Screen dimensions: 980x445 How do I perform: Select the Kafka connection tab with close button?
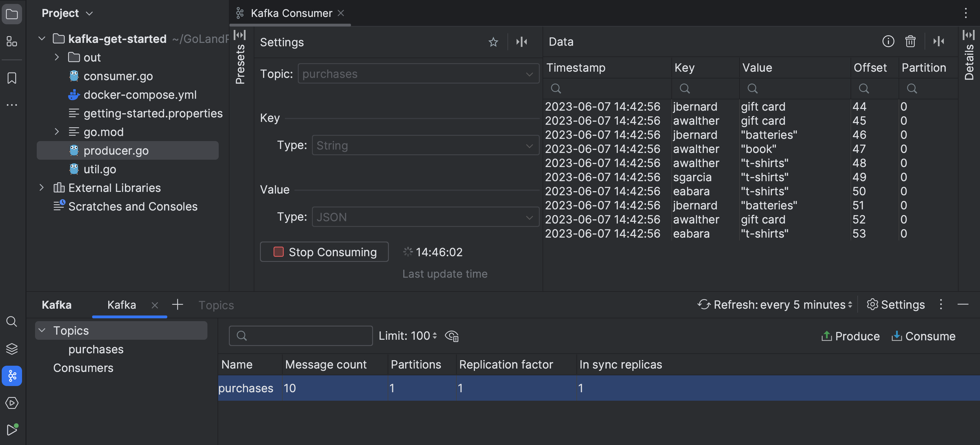pos(122,305)
